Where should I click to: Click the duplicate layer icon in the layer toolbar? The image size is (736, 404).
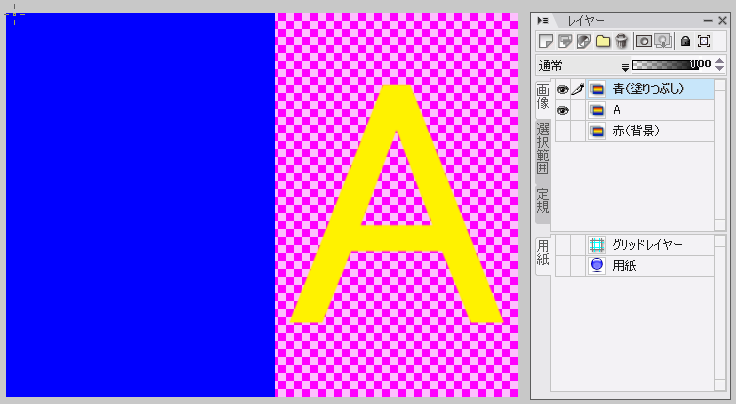[565, 41]
